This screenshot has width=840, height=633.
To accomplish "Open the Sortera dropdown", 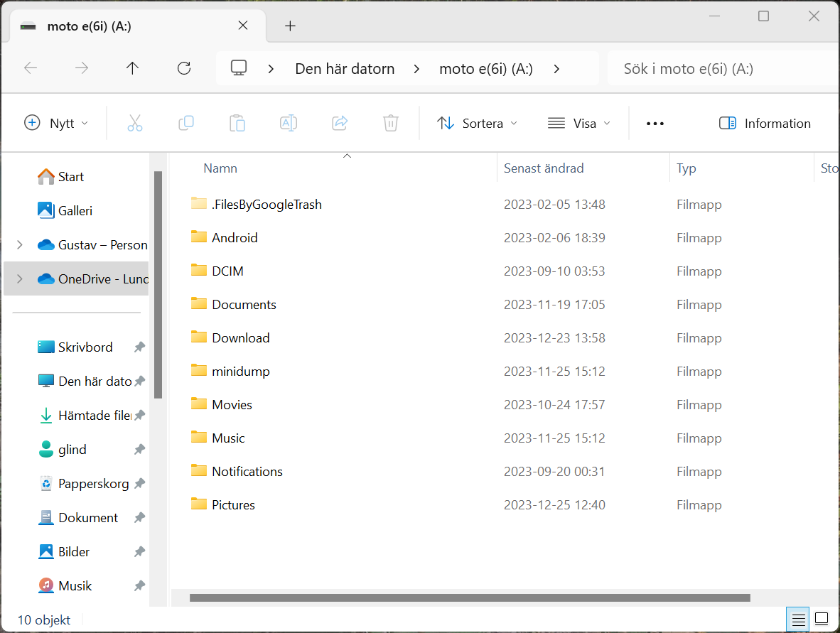I will (x=477, y=123).
